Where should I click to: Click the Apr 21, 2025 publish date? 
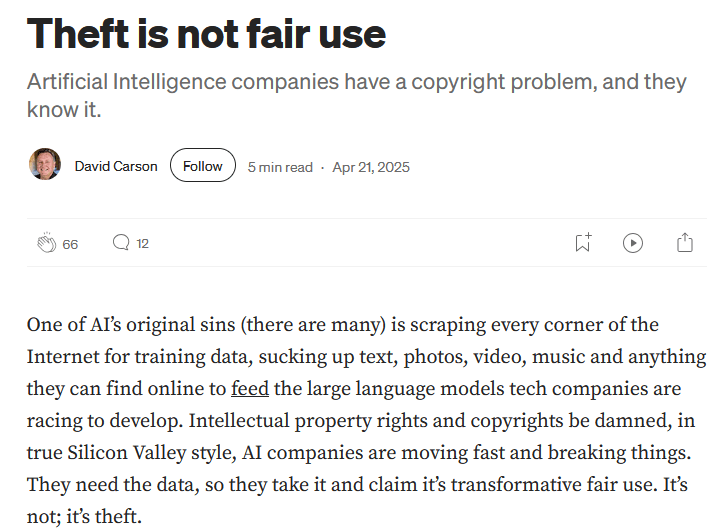coord(372,167)
